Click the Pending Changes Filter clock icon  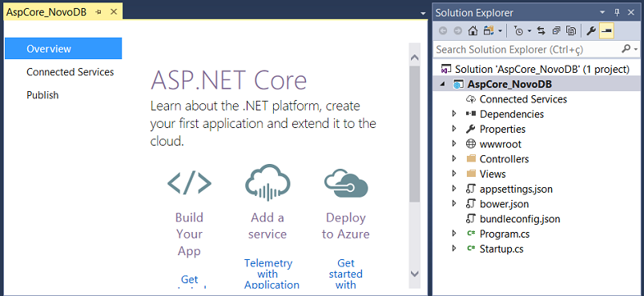(519, 30)
